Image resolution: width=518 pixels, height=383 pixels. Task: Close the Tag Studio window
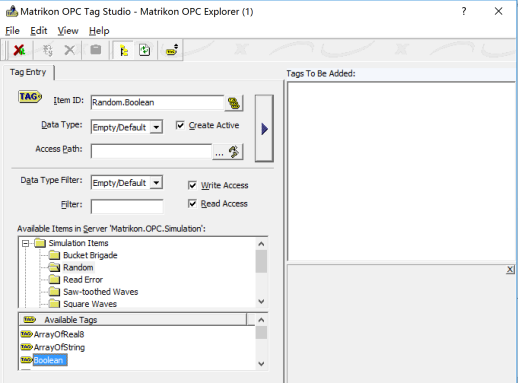pos(498,11)
